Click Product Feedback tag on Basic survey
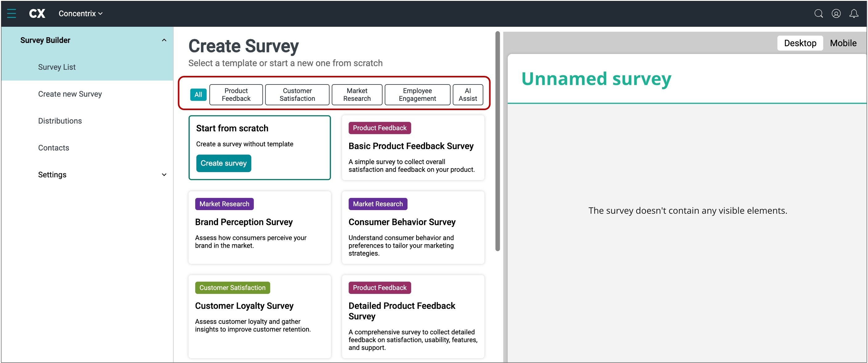Viewport: 868px width, 363px height. coord(379,128)
